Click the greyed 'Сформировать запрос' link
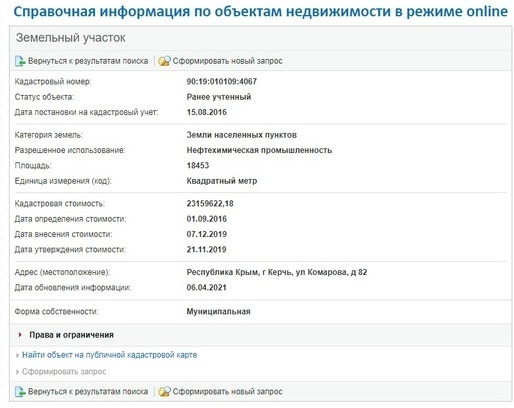This screenshot has width=514, height=408. click(x=64, y=372)
